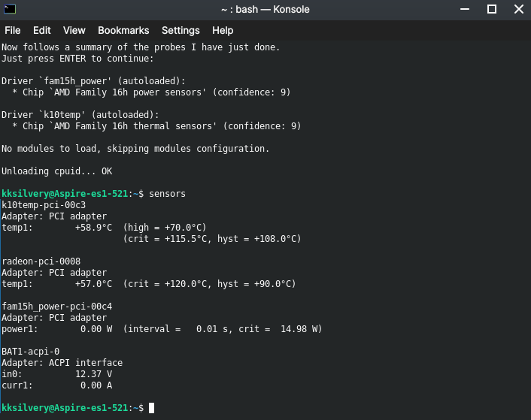
Task: Click the 'BAT1-acpi-0' line
Action: 31,352
